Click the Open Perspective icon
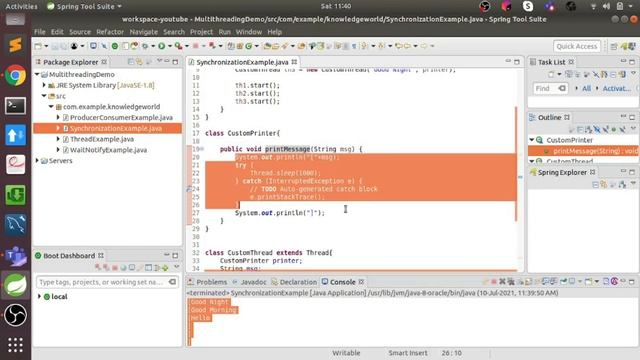 (613, 46)
